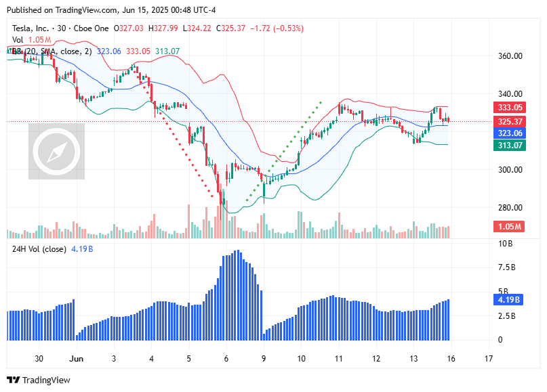Click the Published on TradingView.com header text
The width and height of the screenshot is (547, 392).
coord(111,10)
